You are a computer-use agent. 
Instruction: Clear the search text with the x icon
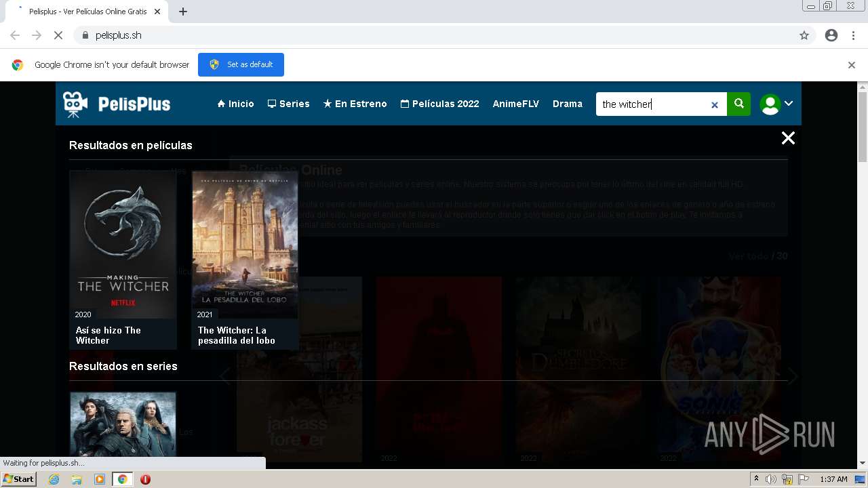pos(714,105)
